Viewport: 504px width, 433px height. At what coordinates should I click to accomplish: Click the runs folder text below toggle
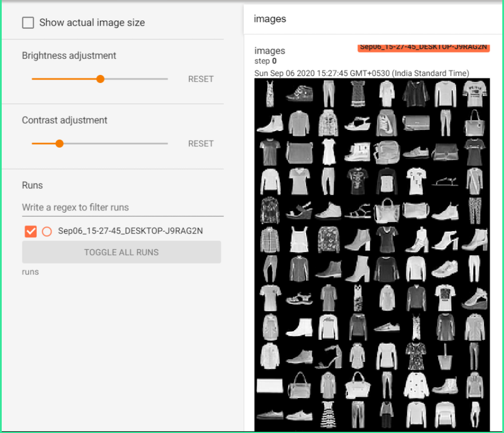pyautogui.click(x=30, y=272)
